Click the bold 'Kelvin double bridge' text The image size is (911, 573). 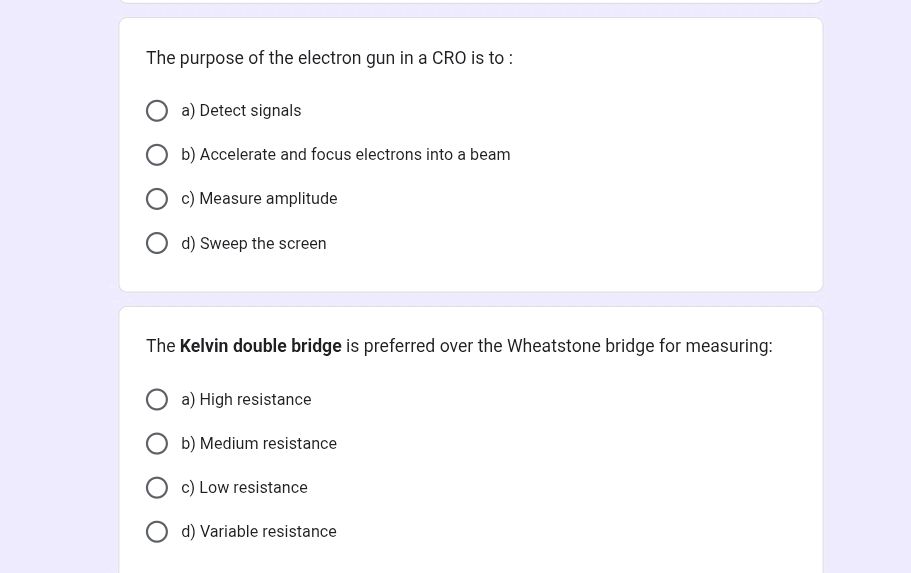click(261, 346)
